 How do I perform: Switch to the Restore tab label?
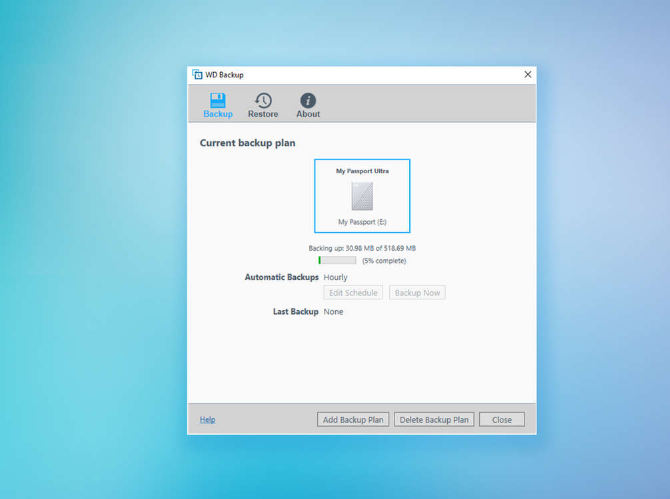click(x=263, y=114)
